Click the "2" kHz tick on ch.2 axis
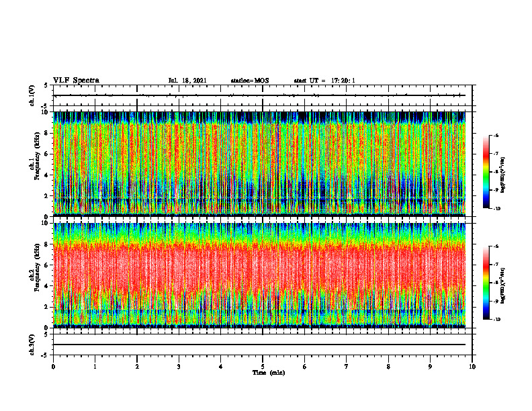The image size is (532, 411). 46,307
